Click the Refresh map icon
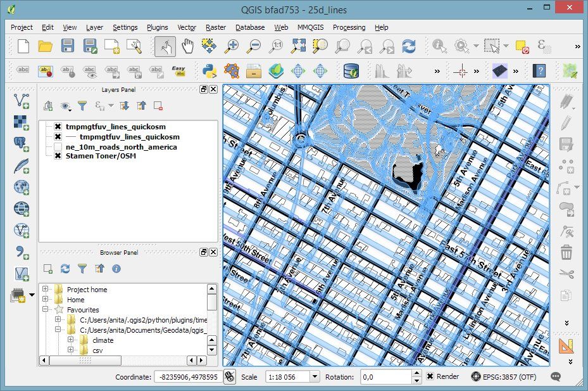588x391 pixels. (408, 46)
